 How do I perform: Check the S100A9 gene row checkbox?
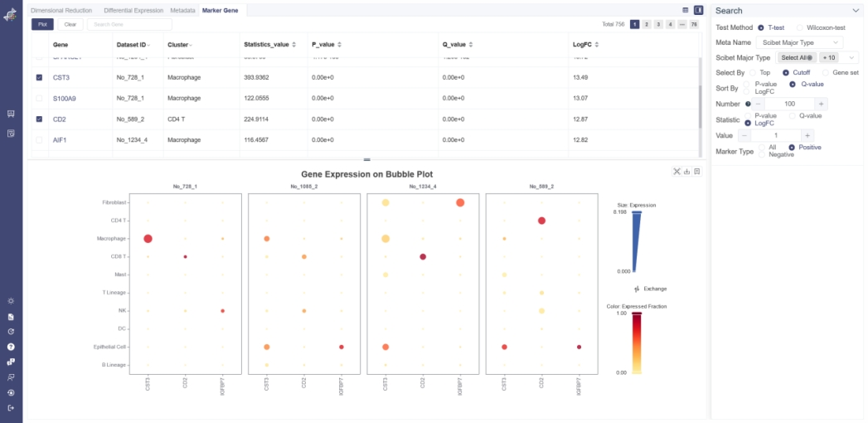pos(39,98)
